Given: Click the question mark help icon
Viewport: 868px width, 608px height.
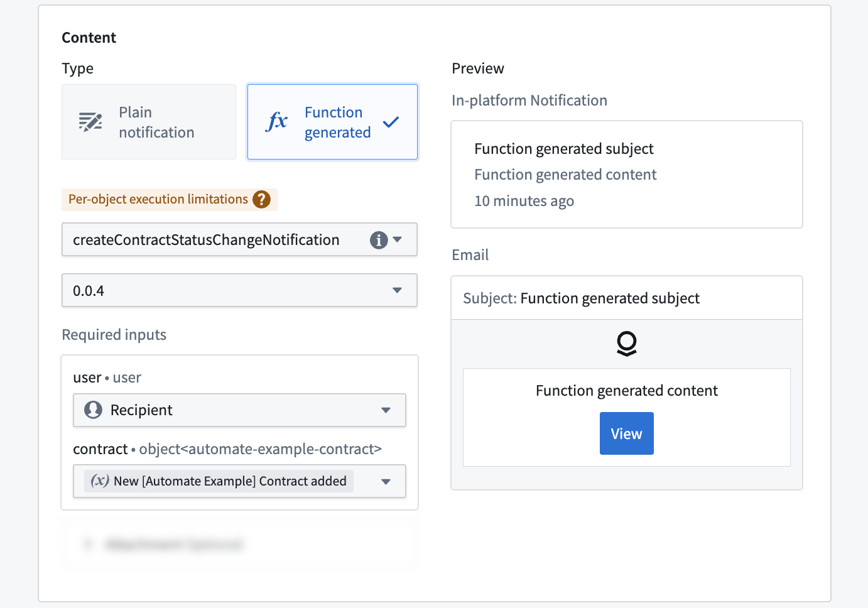Looking at the screenshot, I should (x=261, y=199).
